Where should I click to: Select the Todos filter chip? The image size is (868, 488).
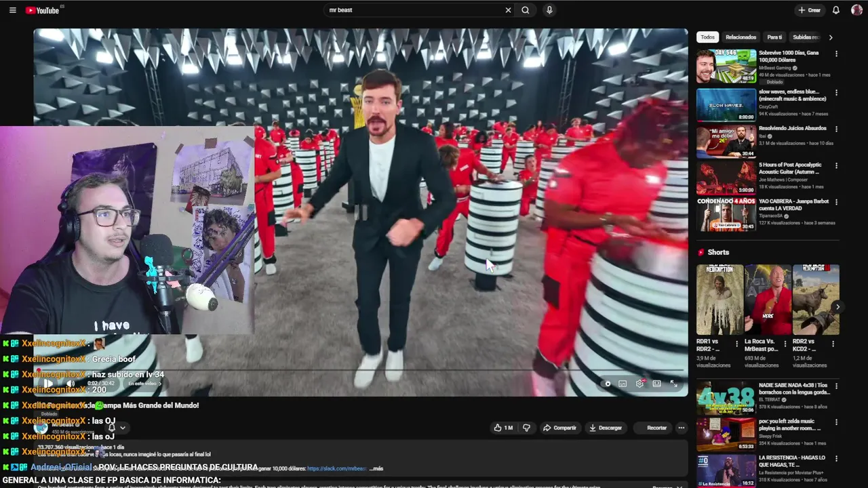[x=707, y=37]
